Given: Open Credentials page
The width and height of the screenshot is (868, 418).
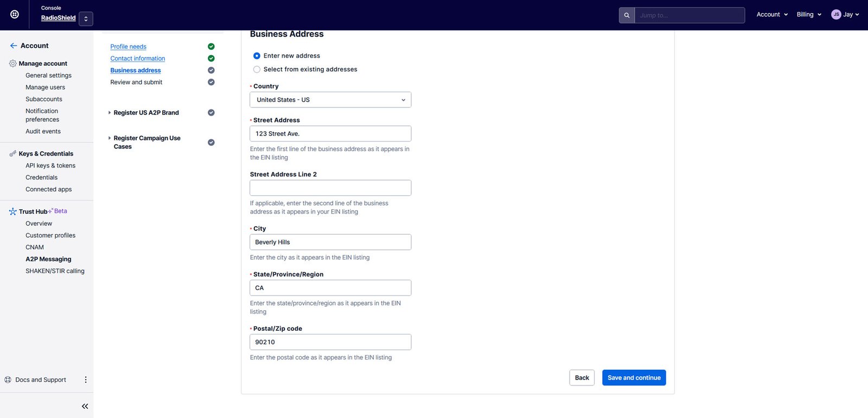Looking at the screenshot, I should [41, 177].
